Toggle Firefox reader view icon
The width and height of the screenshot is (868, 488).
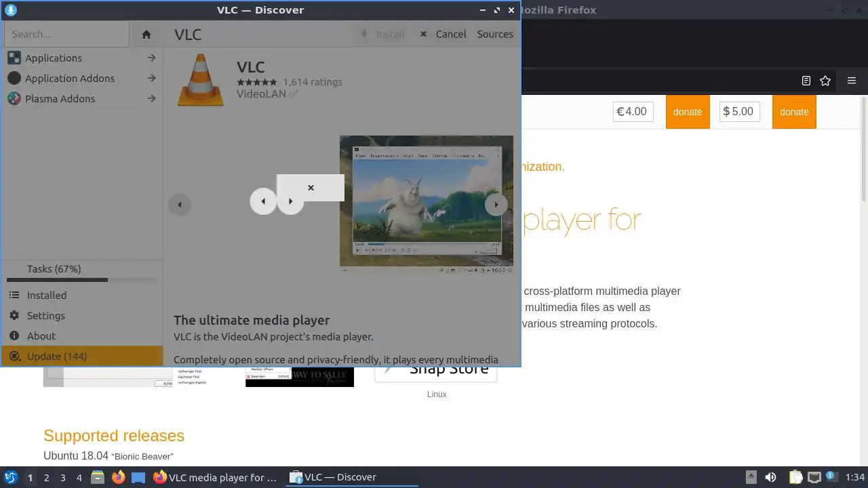pyautogui.click(x=806, y=81)
